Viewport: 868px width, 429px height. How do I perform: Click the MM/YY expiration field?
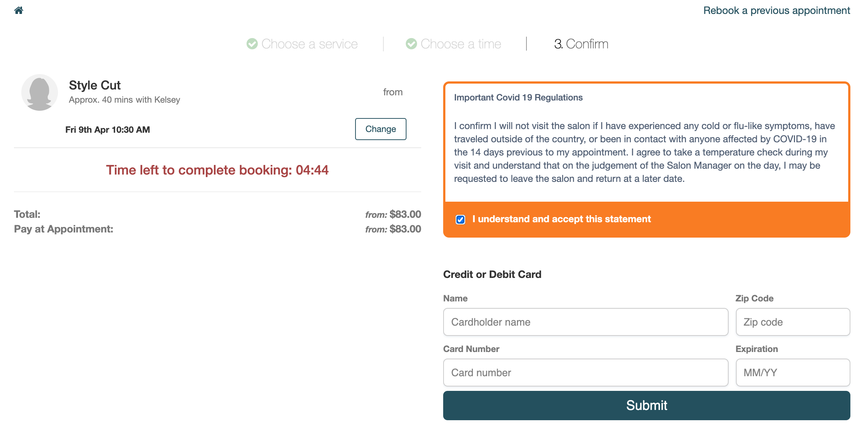793,373
